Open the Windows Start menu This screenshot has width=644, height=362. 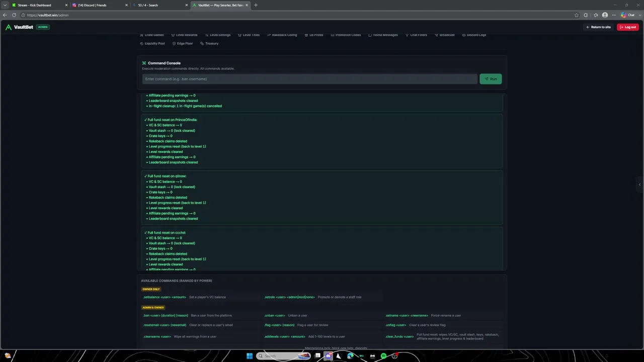pos(250,356)
